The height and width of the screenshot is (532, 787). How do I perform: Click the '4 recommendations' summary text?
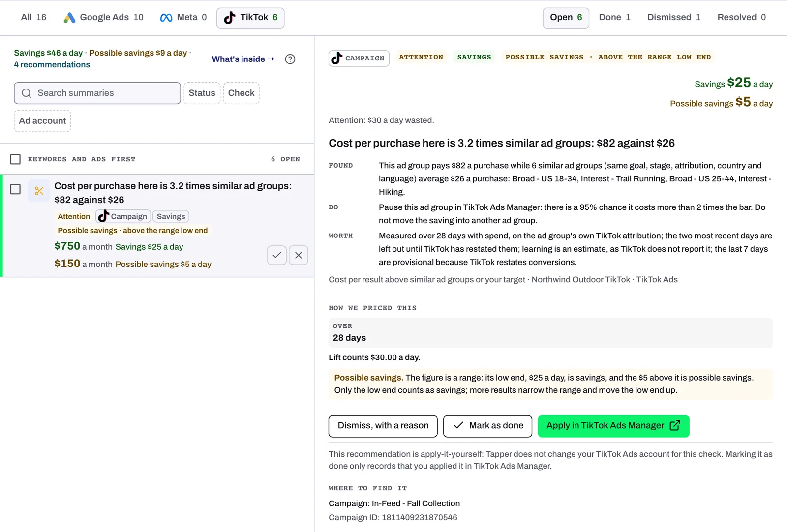tap(52, 65)
